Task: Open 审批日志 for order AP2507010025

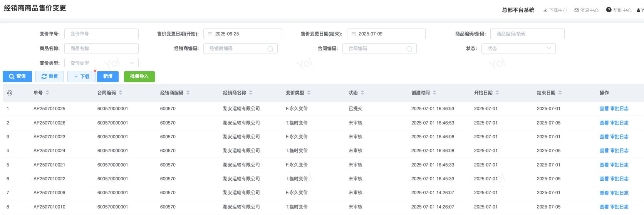Action: tap(619, 109)
